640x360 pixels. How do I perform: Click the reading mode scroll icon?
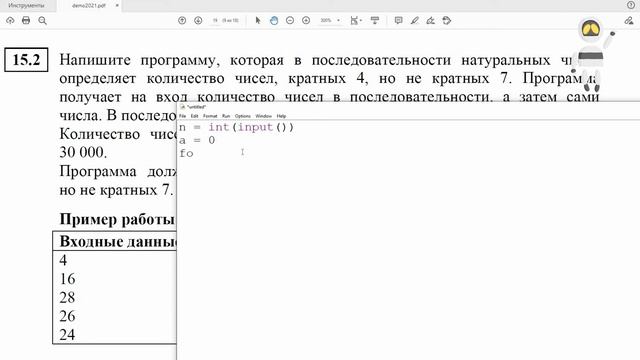(375, 20)
